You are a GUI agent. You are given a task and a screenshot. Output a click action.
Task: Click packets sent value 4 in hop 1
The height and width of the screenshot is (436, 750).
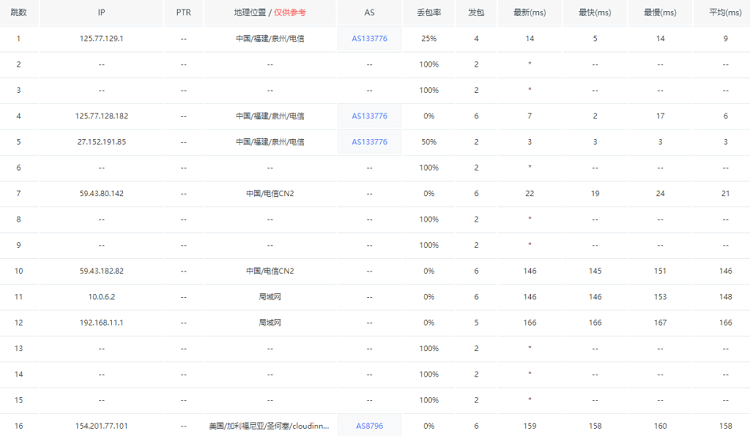tap(476, 39)
